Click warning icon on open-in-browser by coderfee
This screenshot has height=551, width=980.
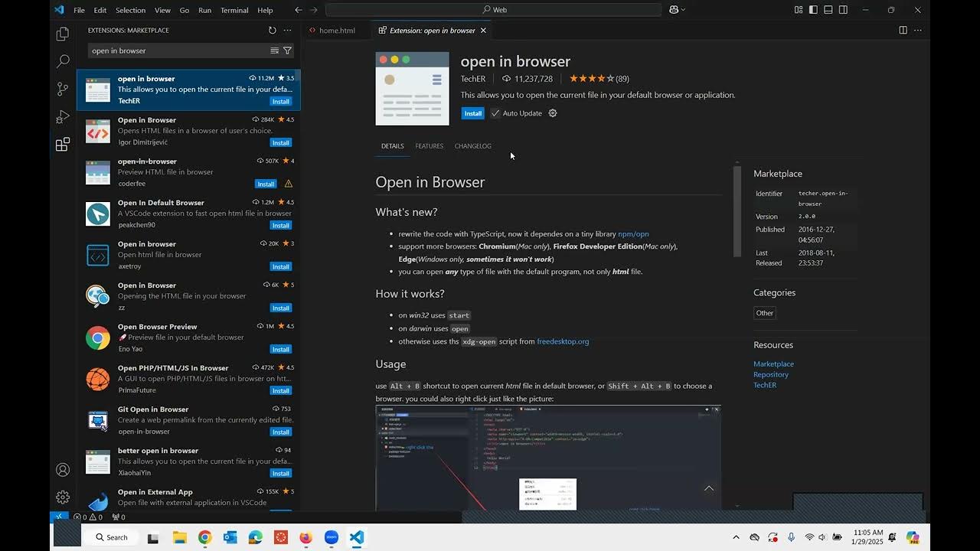click(289, 184)
